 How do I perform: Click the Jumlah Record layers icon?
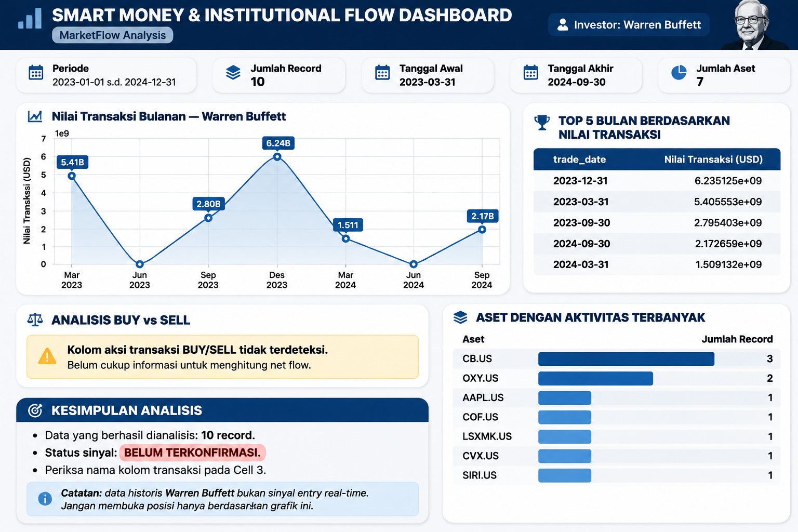click(x=233, y=73)
